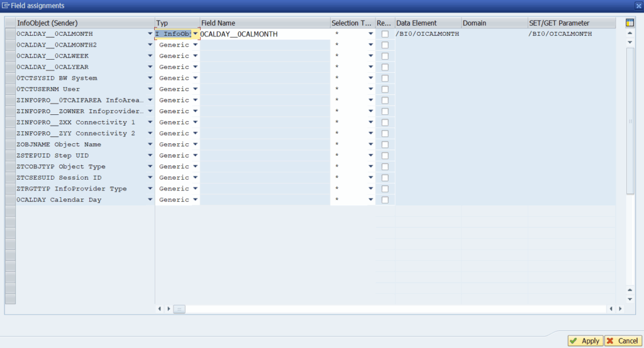
Task: Tick the Required checkbox for 0TCTSYSID BW System
Action: (385, 79)
